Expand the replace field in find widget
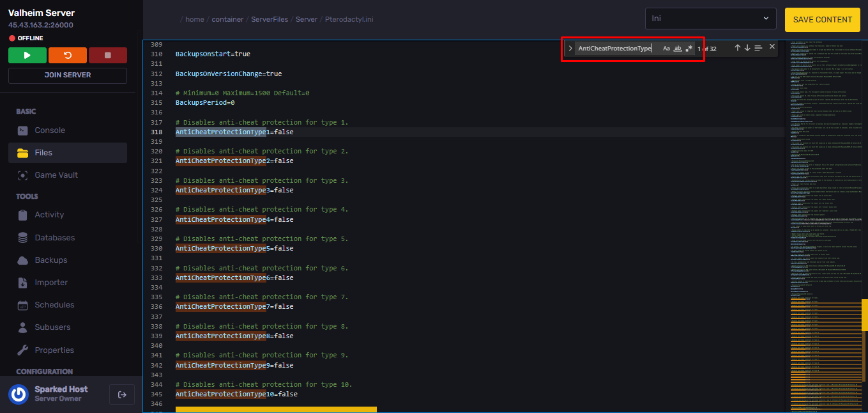 coord(570,49)
